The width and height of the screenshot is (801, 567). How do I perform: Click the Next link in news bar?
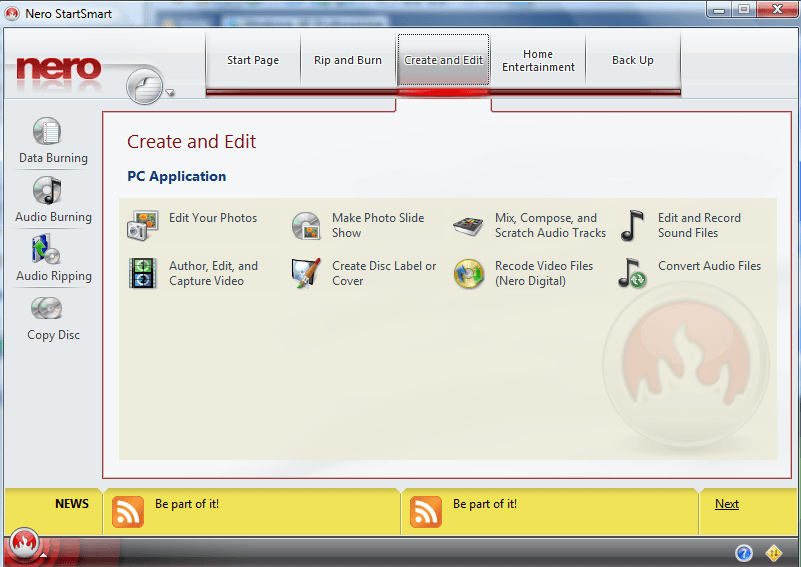727,504
